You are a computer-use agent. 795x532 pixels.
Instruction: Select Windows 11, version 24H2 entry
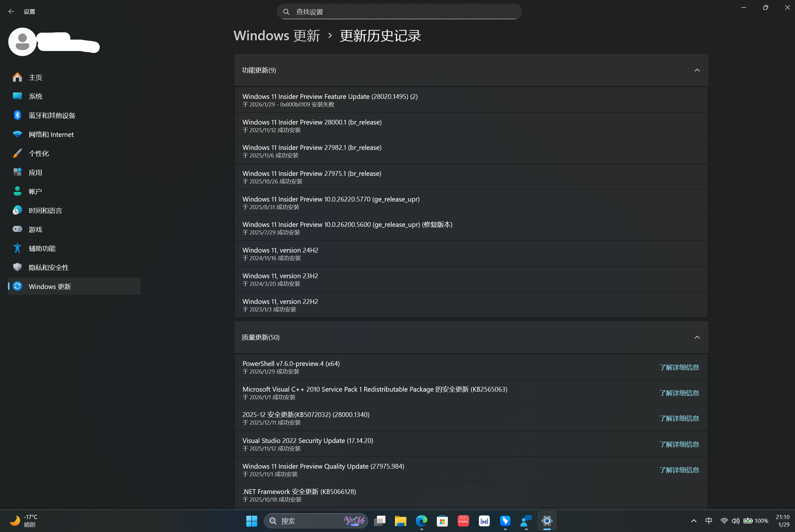[471, 253]
